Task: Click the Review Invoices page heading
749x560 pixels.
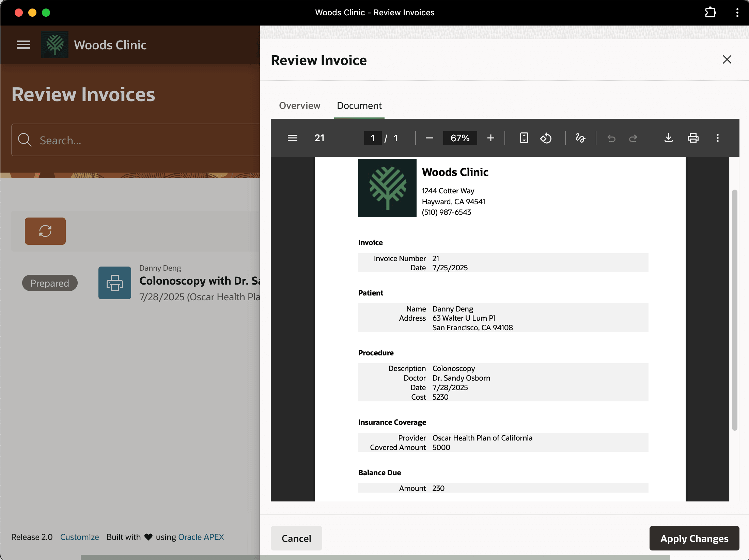Action: point(83,94)
